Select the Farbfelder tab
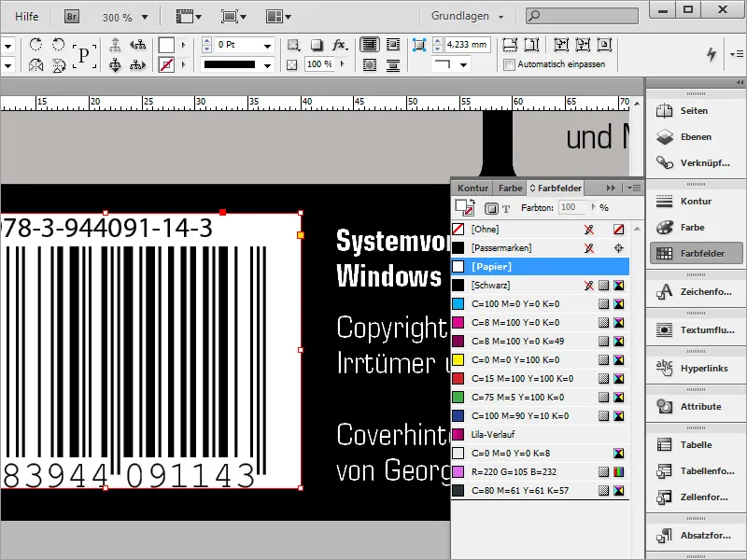This screenshot has height=560, width=747. [x=556, y=189]
